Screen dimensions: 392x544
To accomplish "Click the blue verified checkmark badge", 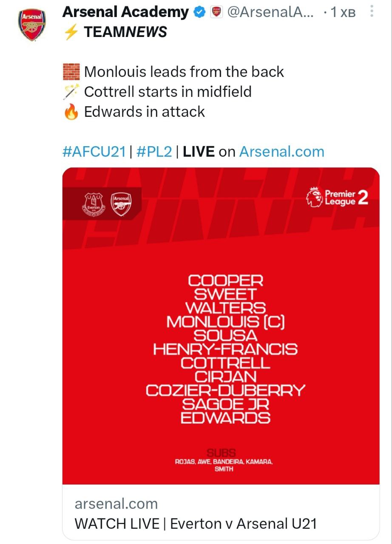I will 200,13.
